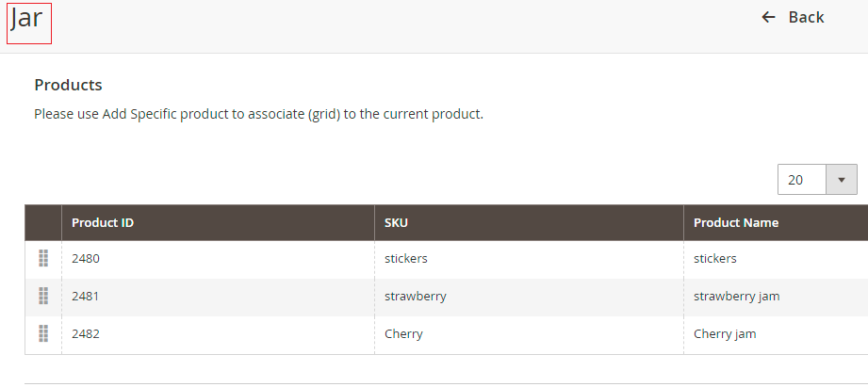
Task: Click the Product Name column header
Action: pyautogui.click(x=736, y=223)
